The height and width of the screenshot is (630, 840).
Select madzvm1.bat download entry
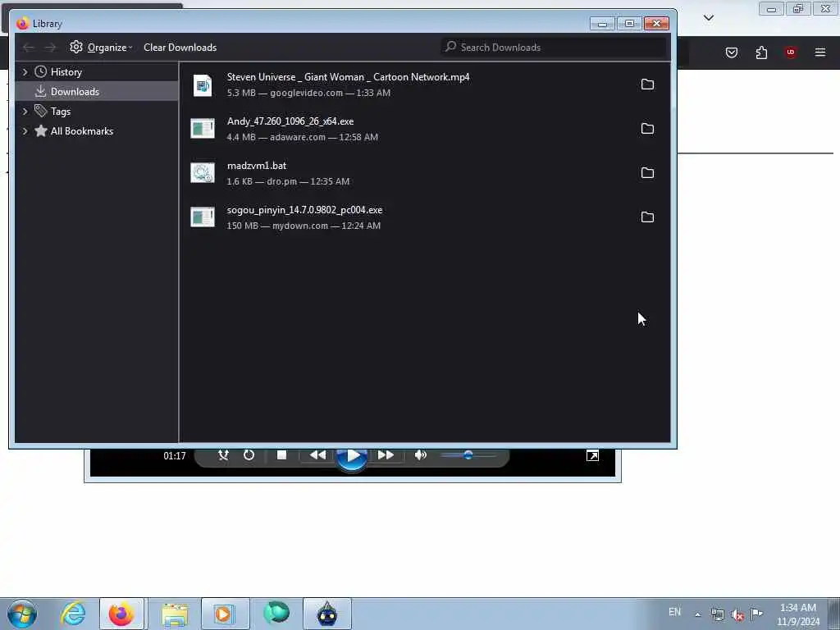coord(424,173)
